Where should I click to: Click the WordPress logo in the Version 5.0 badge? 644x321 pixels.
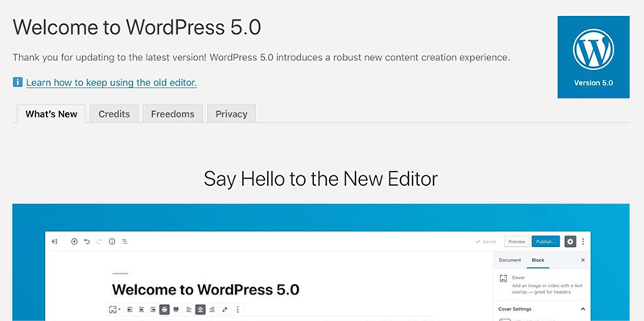pos(593,49)
